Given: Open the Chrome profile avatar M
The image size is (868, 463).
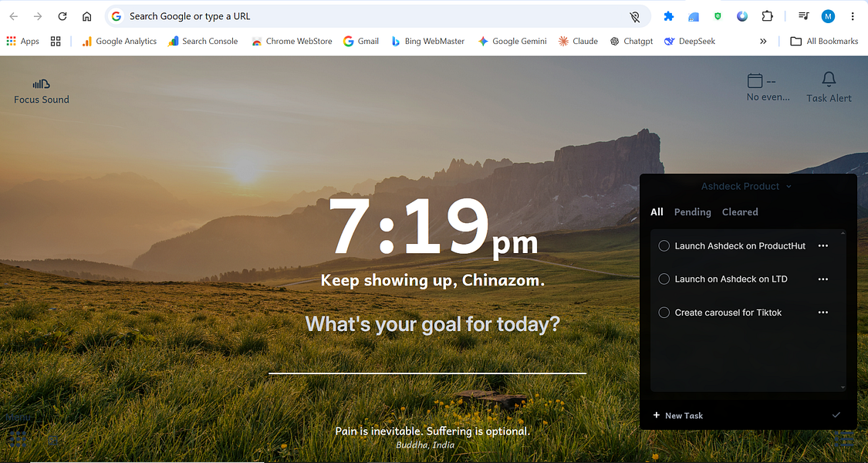Looking at the screenshot, I should coord(828,16).
